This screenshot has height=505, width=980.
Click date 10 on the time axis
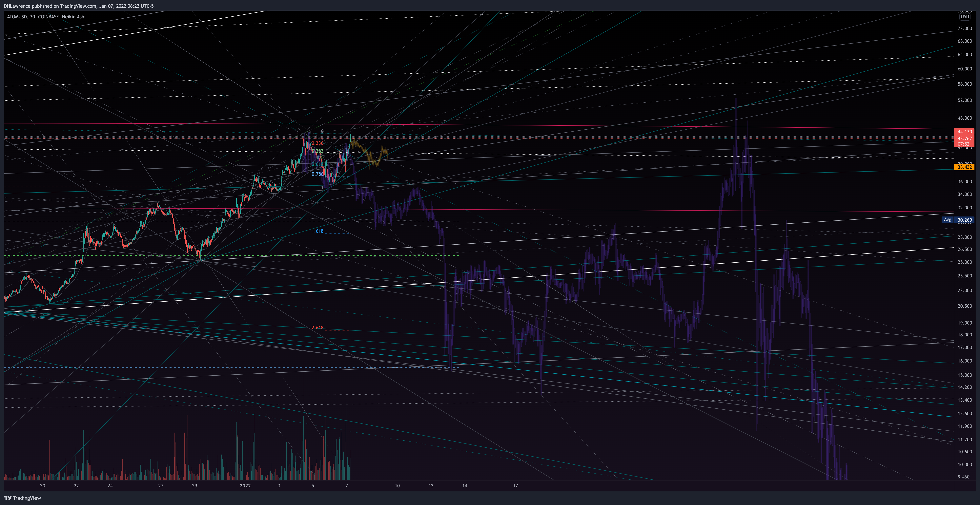tap(397, 486)
